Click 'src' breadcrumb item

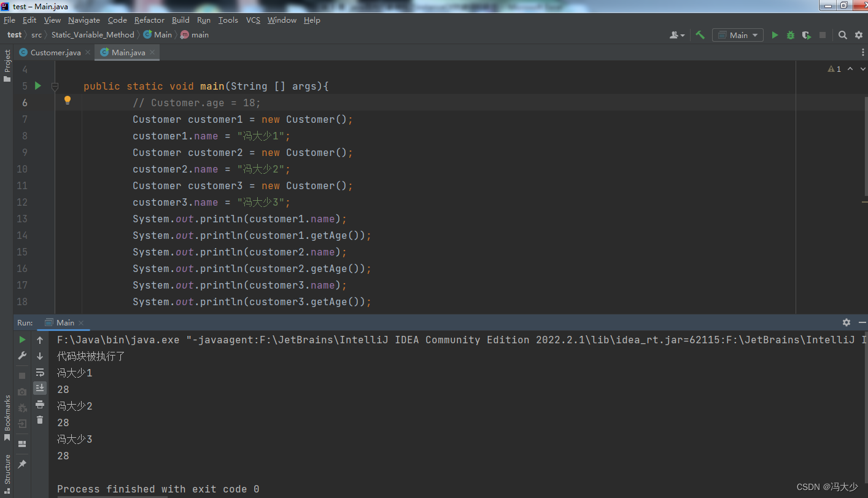pos(37,35)
